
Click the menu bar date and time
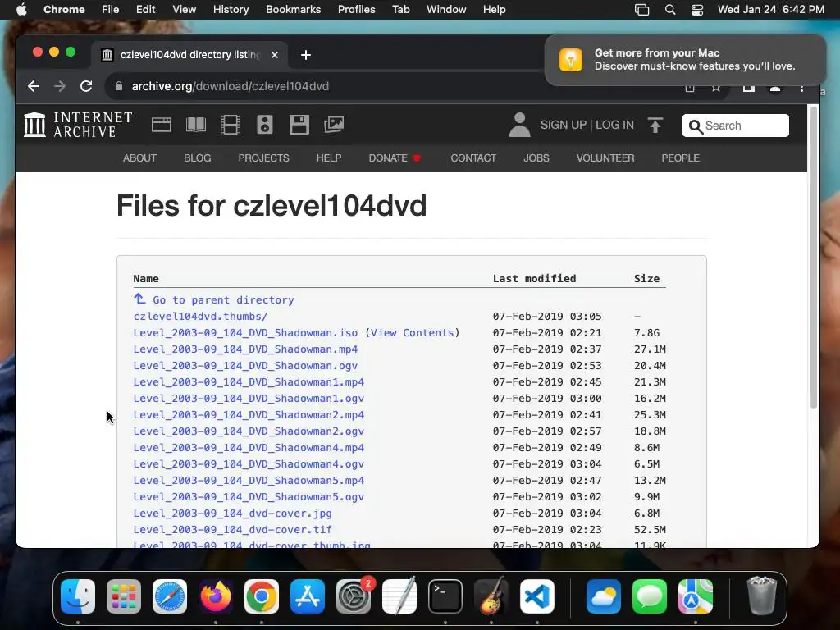(771, 10)
